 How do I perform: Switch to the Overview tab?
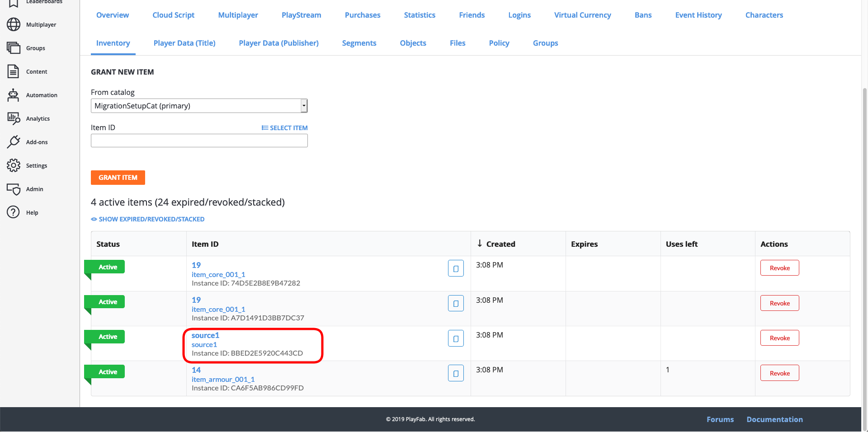(113, 15)
